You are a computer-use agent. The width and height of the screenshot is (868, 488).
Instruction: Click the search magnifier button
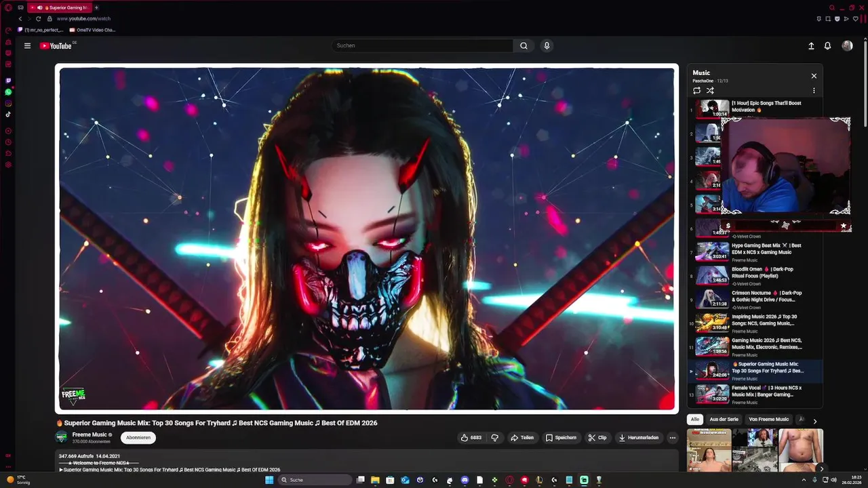point(524,45)
